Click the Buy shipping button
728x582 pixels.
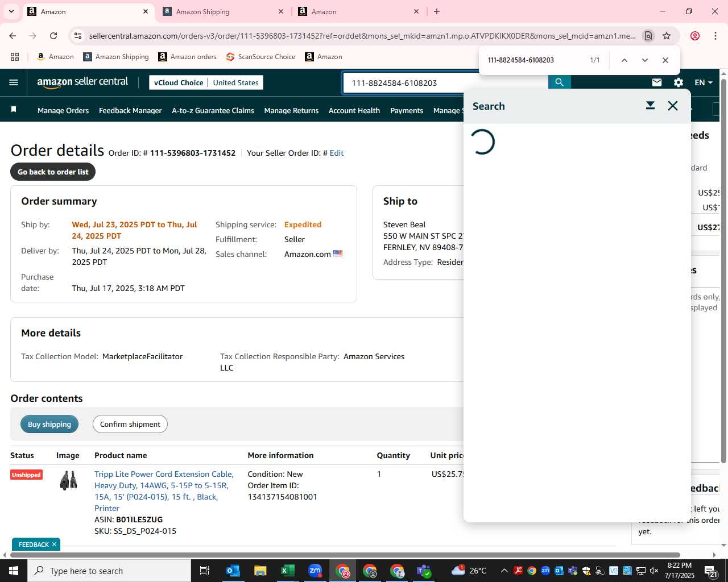pyautogui.click(x=49, y=424)
